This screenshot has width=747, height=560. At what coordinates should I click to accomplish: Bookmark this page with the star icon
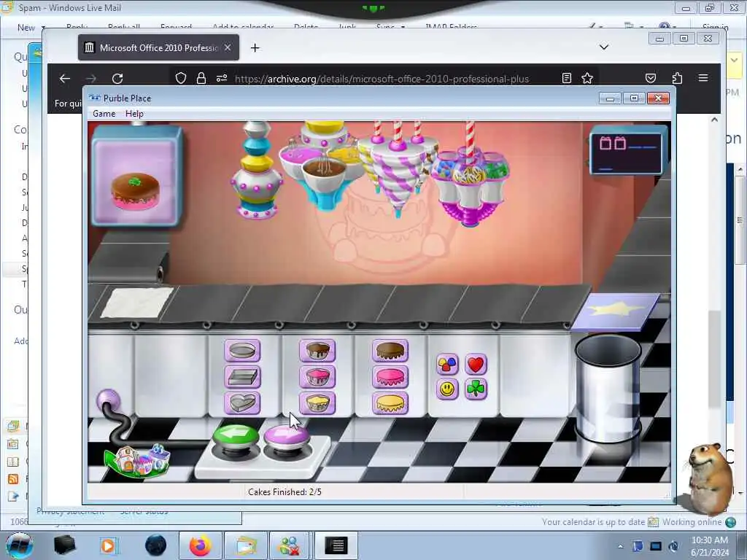point(587,79)
